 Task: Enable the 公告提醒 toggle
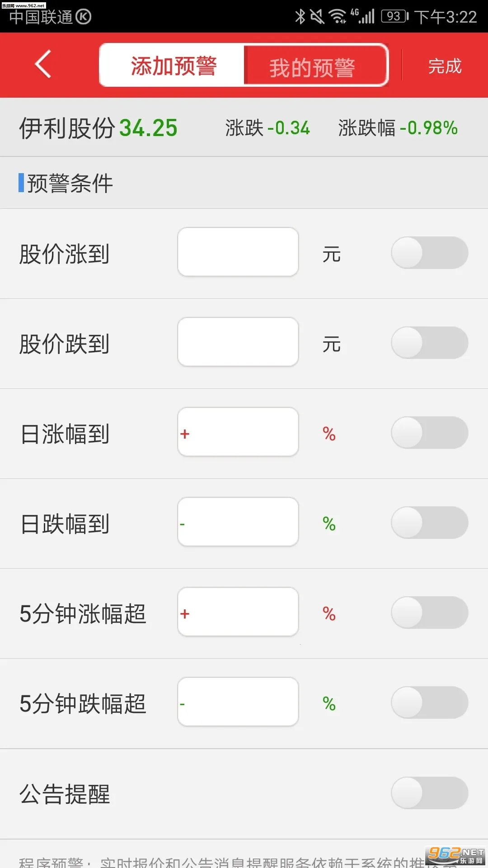(x=429, y=793)
